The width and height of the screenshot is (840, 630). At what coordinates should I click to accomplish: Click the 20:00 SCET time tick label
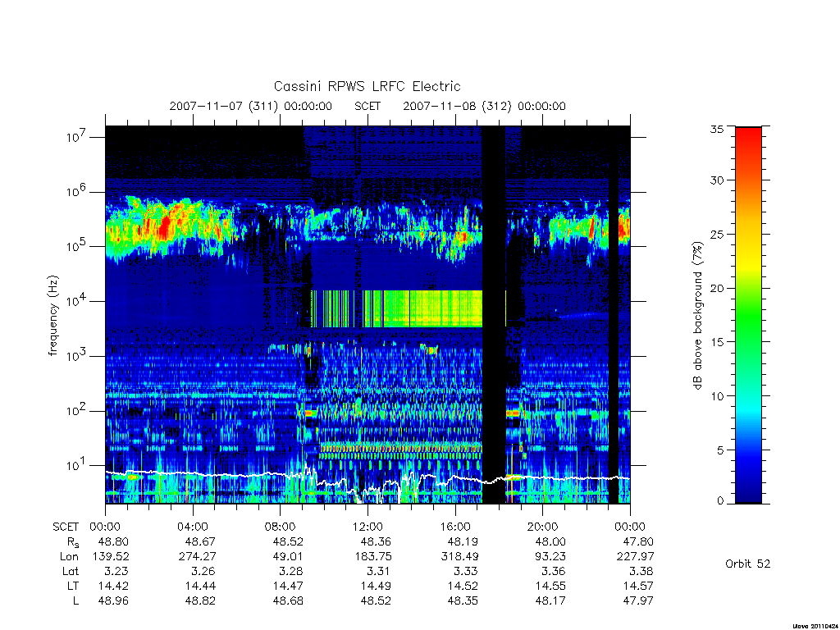tap(542, 527)
